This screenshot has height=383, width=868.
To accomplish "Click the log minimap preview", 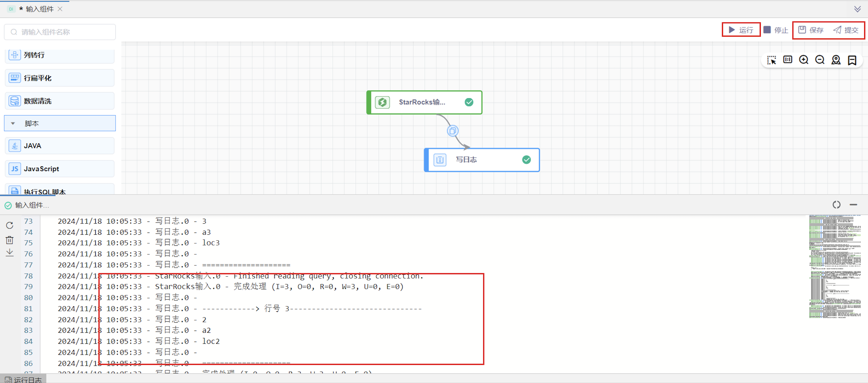I will click(x=835, y=266).
